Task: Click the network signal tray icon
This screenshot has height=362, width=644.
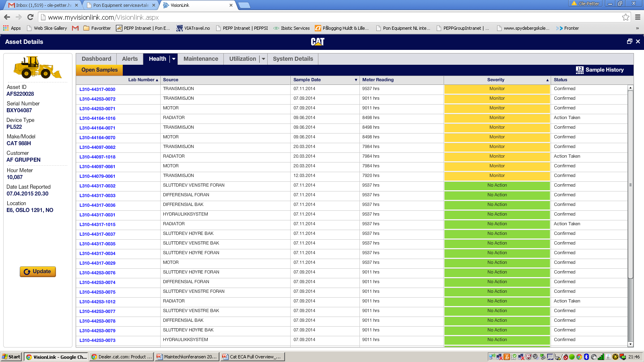Action: [601, 357]
